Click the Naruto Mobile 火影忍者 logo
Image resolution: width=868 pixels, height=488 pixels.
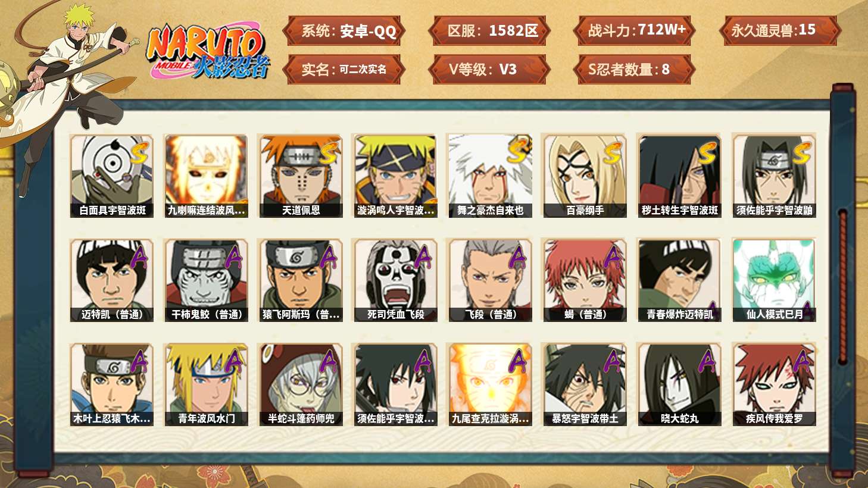coord(208,52)
